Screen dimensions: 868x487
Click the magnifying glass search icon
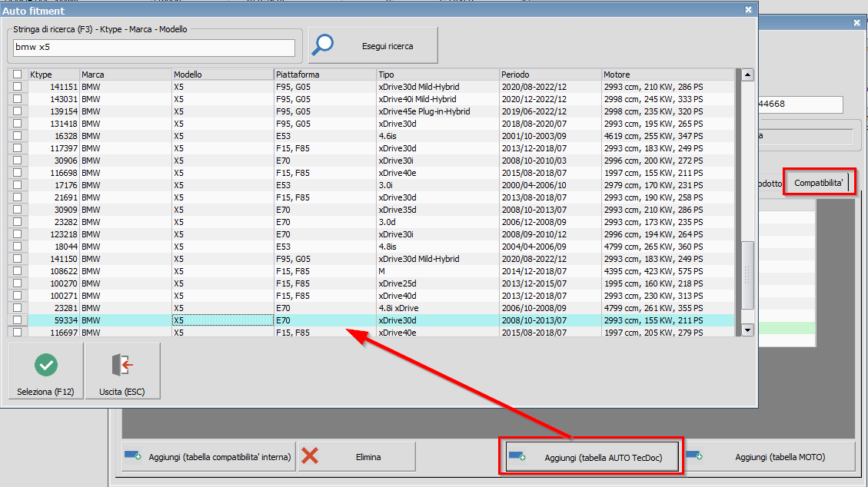[323, 45]
